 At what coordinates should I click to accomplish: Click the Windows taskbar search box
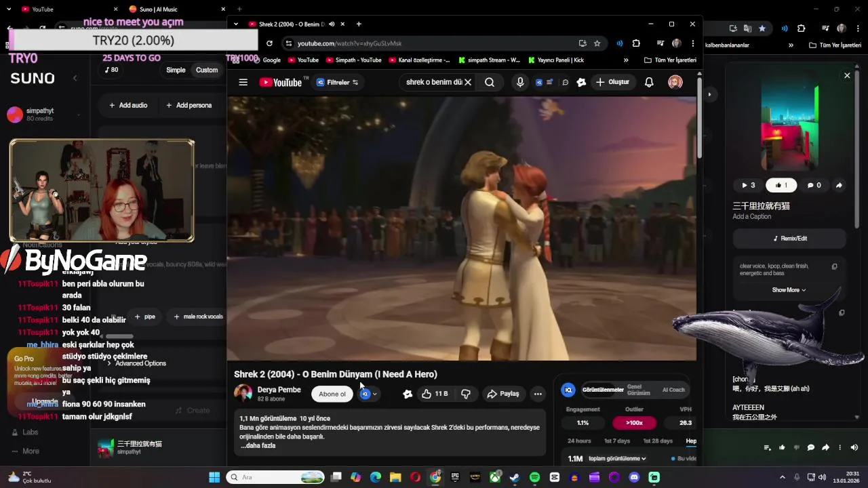(x=276, y=477)
